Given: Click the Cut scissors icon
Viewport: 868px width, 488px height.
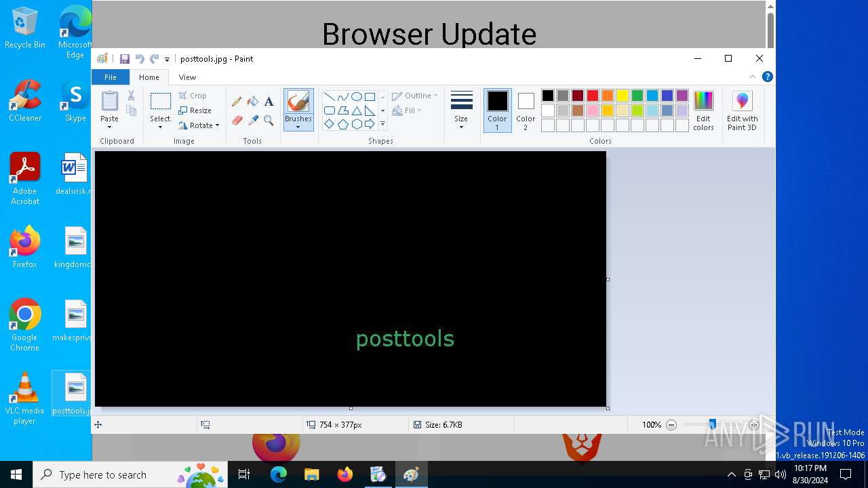Looking at the screenshot, I should pos(131,96).
